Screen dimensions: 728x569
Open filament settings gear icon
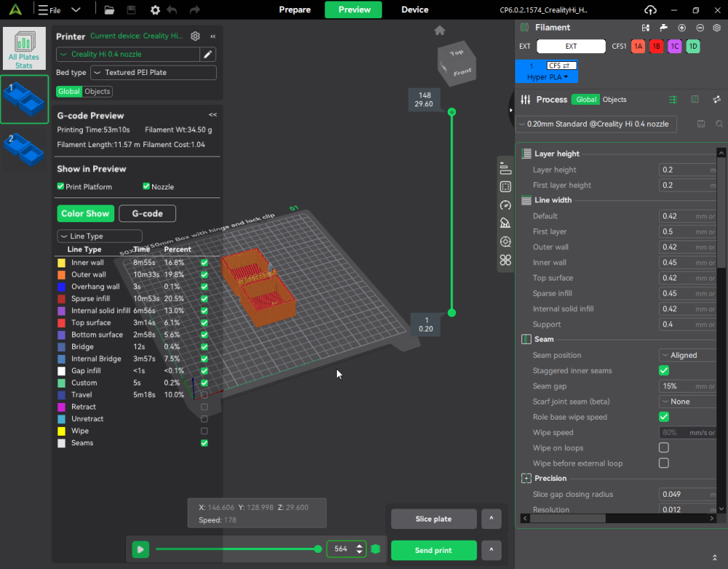717,28
